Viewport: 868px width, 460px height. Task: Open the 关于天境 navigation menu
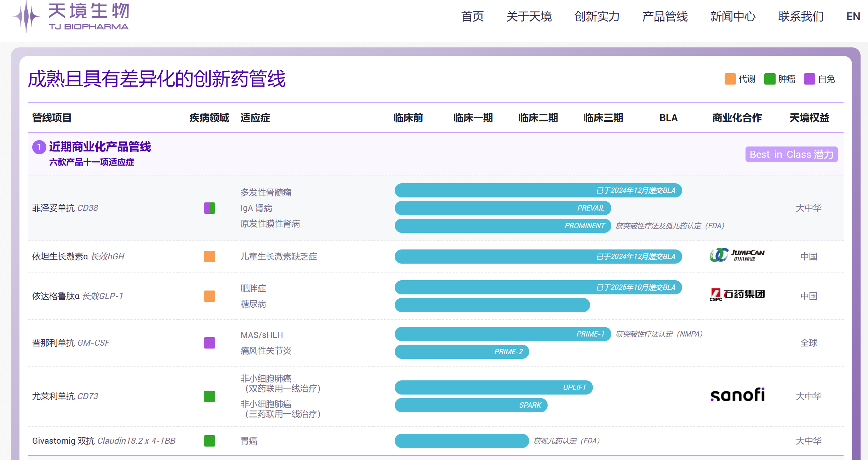[x=529, y=17]
